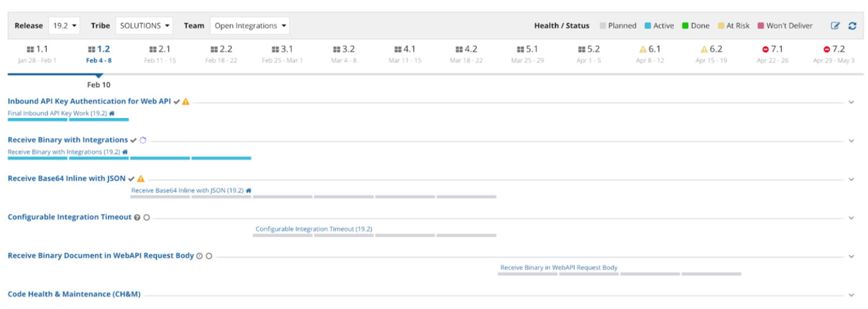The width and height of the screenshot is (868, 309).
Task: Click the blue Active legend color swatch
Action: 648,26
